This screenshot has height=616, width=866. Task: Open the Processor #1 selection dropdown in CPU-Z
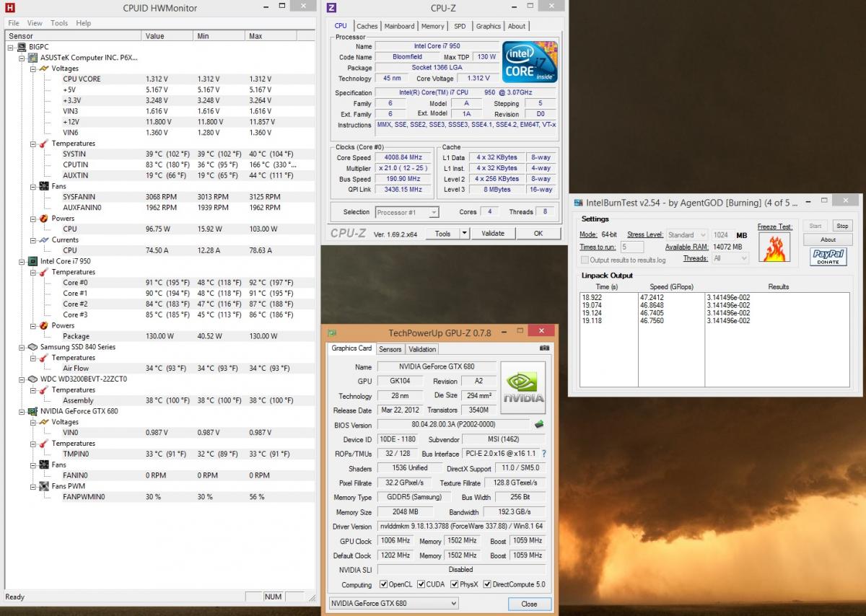pyautogui.click(x=407, y=212)
